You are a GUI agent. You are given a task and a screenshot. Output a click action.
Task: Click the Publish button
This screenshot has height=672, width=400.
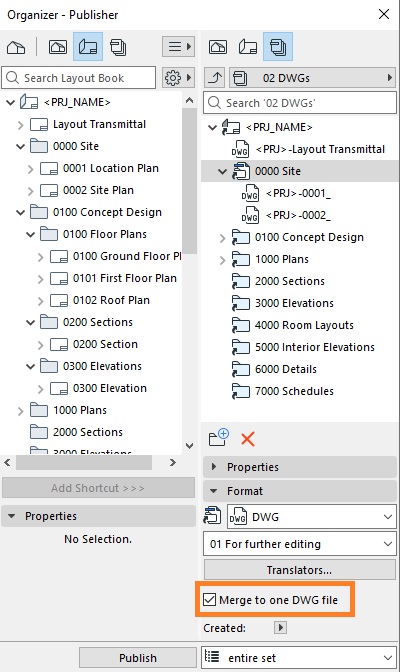(138, 657)
